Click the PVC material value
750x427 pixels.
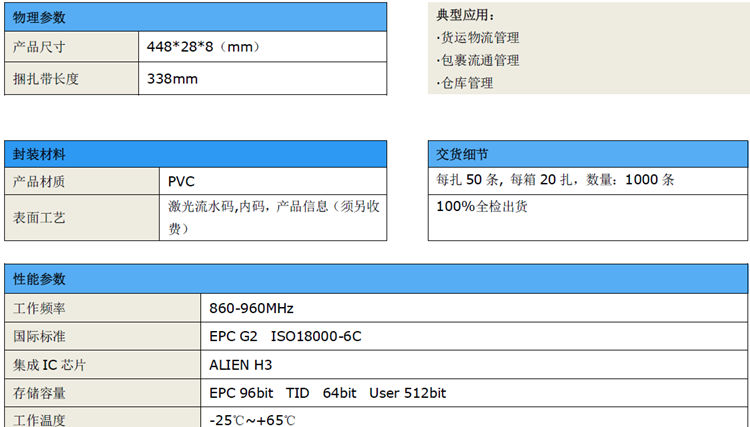[x=182, y=181]
